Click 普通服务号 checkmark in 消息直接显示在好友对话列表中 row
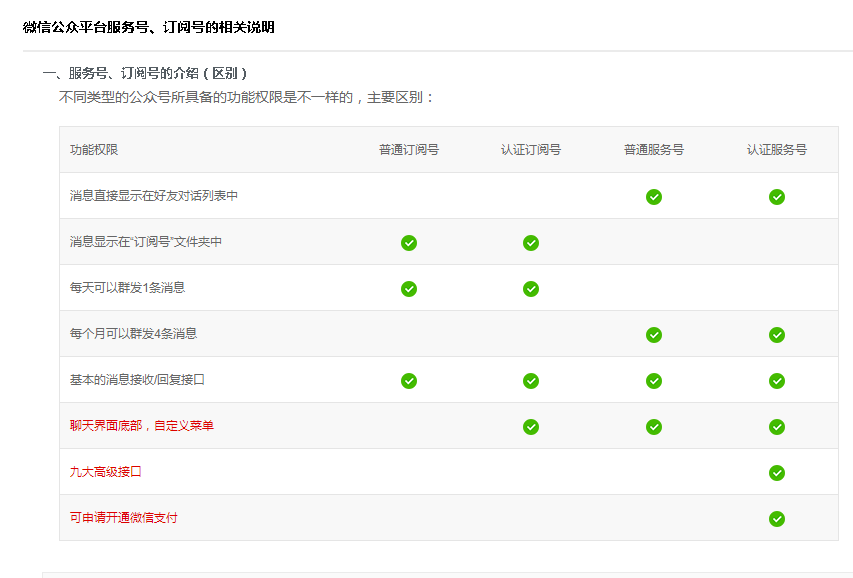The width and height of the screenshot is (853, 578). [654, 197]
